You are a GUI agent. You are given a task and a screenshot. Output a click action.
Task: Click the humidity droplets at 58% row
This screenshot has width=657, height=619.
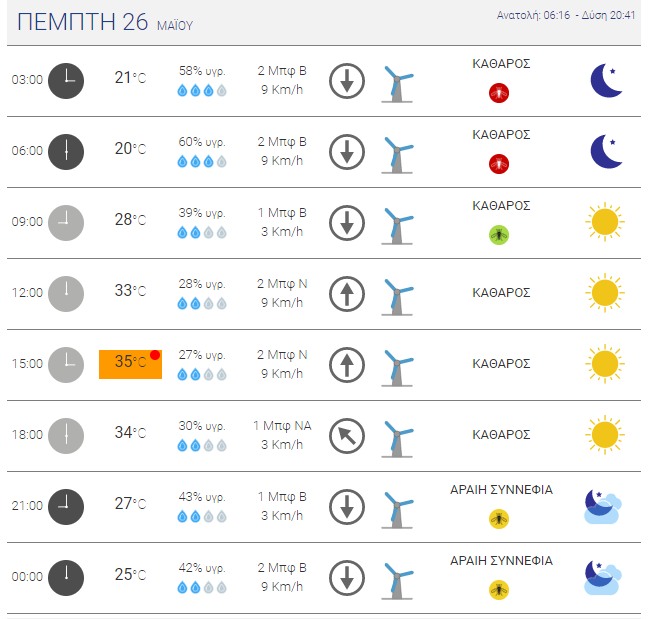pos(202,91)
